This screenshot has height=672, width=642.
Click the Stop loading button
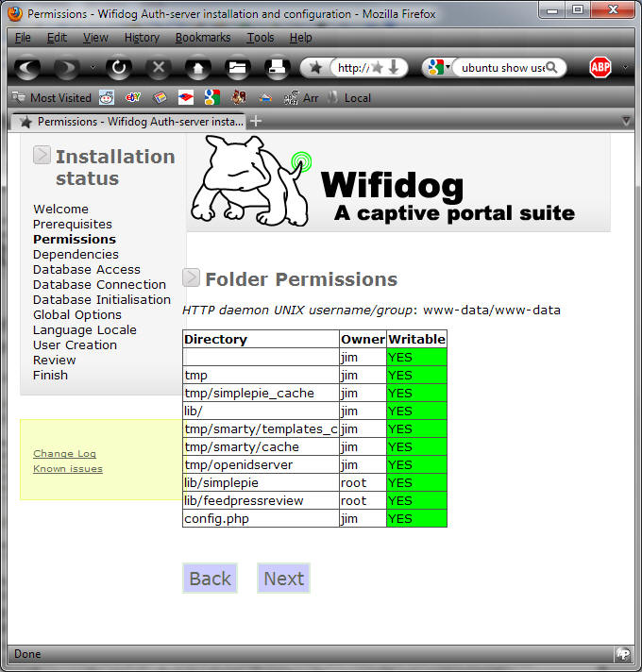159,68
